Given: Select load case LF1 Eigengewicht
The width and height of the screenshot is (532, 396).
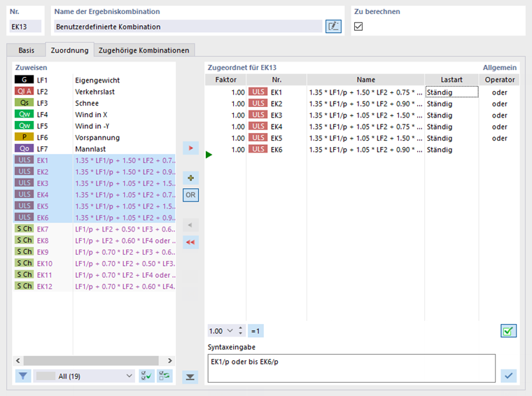Looking at the screenshot, I should point(94,80).
